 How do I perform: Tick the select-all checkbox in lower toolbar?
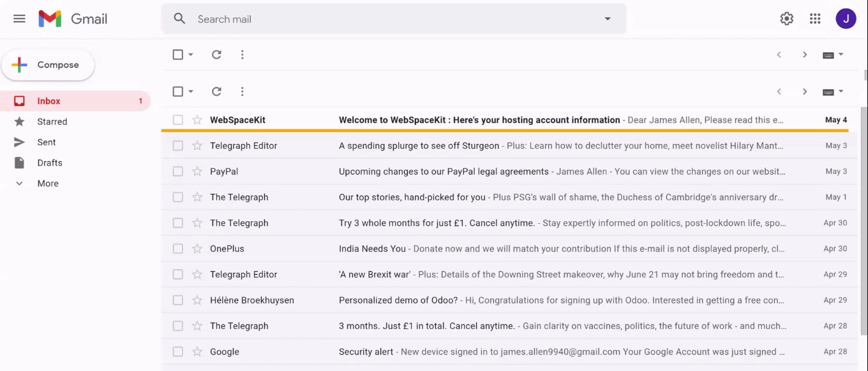coord(178,92)
